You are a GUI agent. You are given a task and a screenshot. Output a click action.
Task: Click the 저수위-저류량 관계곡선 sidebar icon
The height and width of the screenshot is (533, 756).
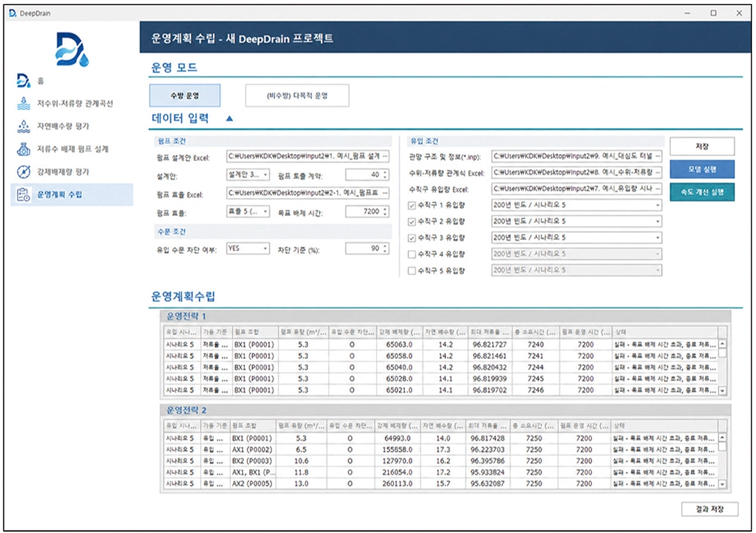click(23, 103)
